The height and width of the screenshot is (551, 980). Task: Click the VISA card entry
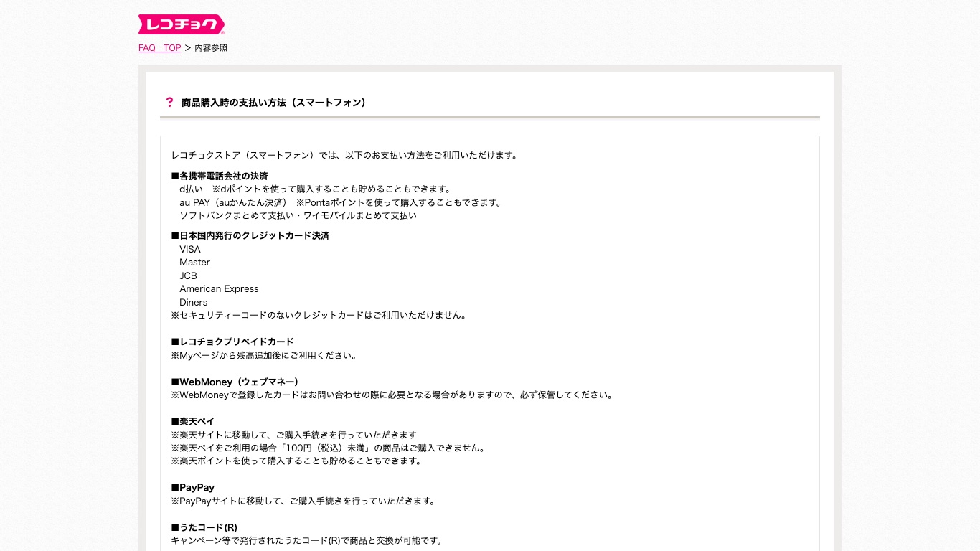tap(190, 249)
